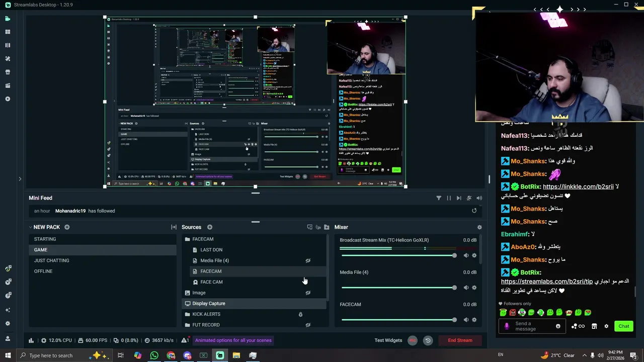The image size is (644, 362).
Task: Open the notifications warning icon
Action: 185,340
